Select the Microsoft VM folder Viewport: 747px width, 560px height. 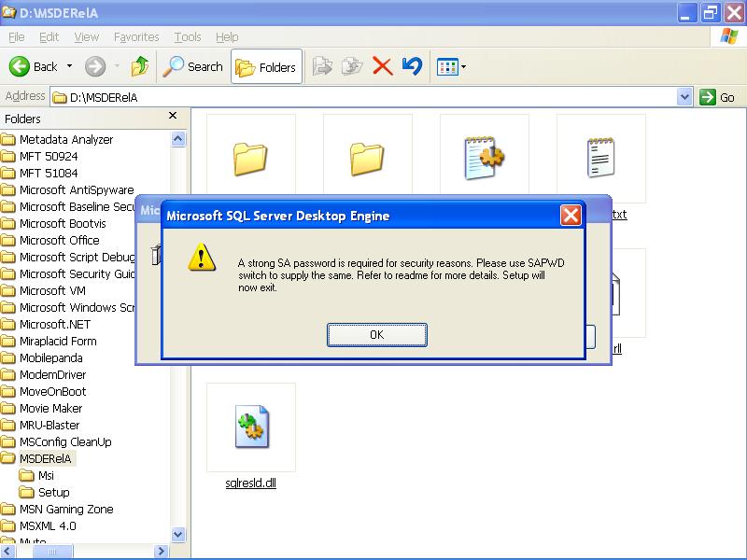[x=52, y=290]
